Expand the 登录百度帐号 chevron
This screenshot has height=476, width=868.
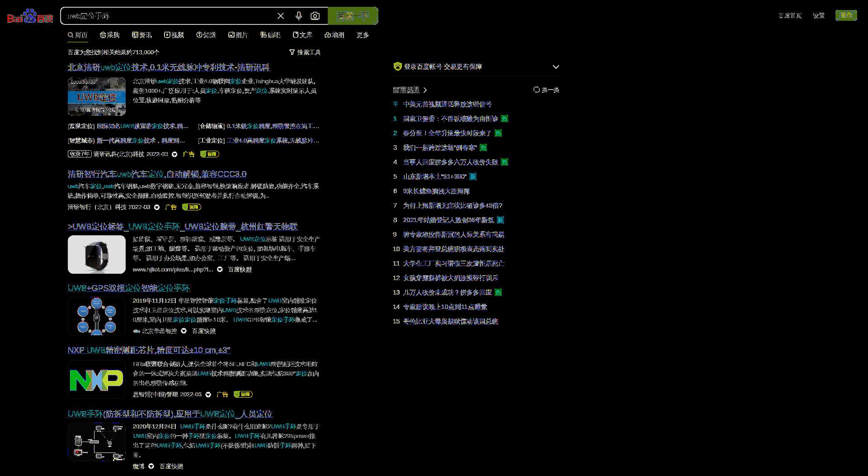556,67
